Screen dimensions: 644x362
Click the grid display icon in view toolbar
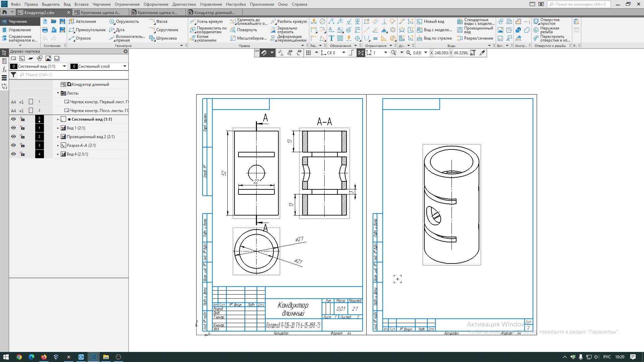click(x=309, y=53)
